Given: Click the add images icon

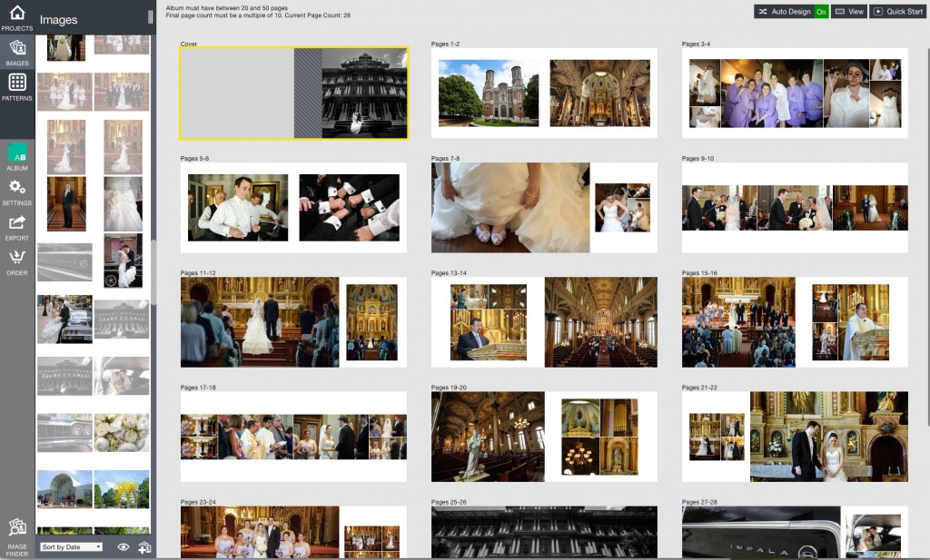Looking at the screenshot, I should coord(143,547).
